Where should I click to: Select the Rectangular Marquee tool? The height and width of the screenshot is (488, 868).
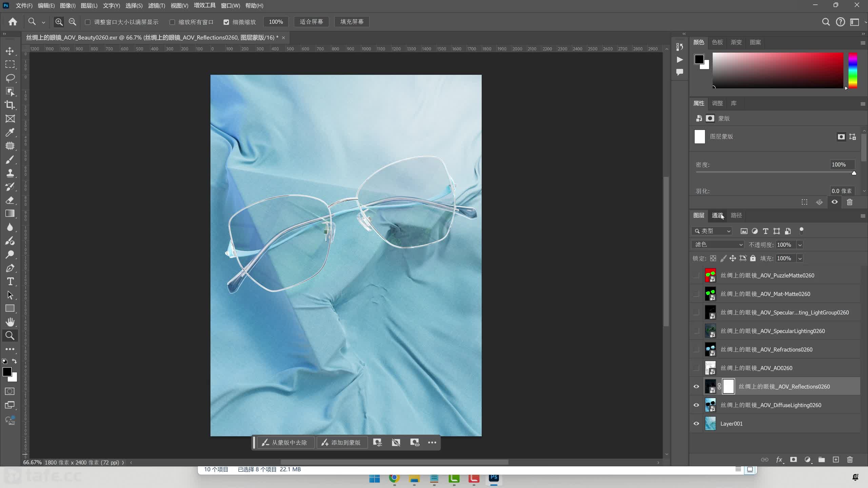pos(10,64)
